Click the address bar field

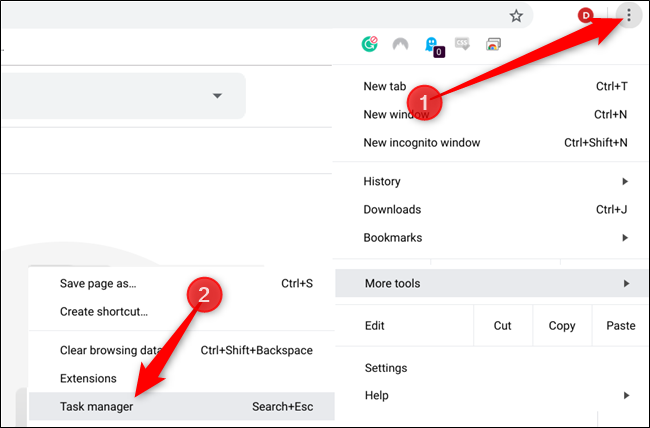point(265,16)
